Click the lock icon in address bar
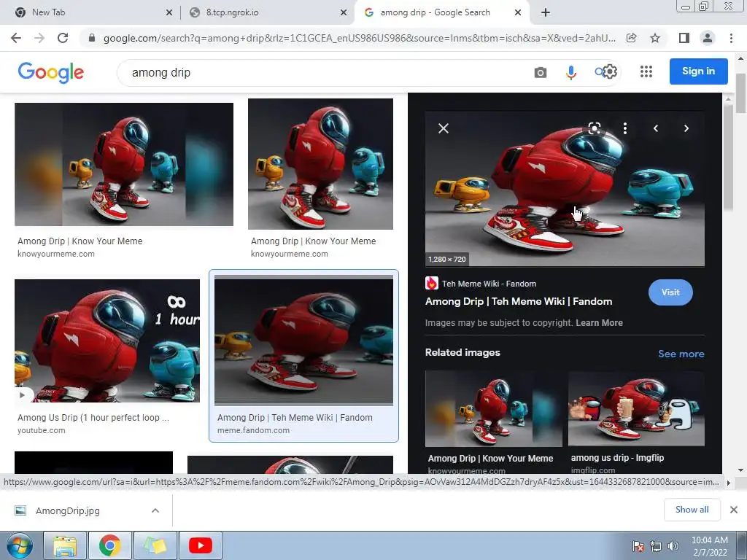Screen dimensions: 747x560 [x=92, y=38]
